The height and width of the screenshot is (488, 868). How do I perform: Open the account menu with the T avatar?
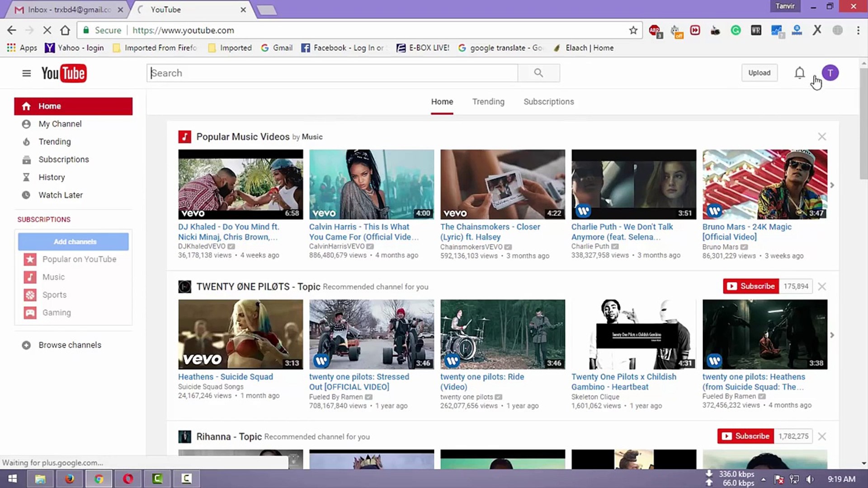[830, 72]
